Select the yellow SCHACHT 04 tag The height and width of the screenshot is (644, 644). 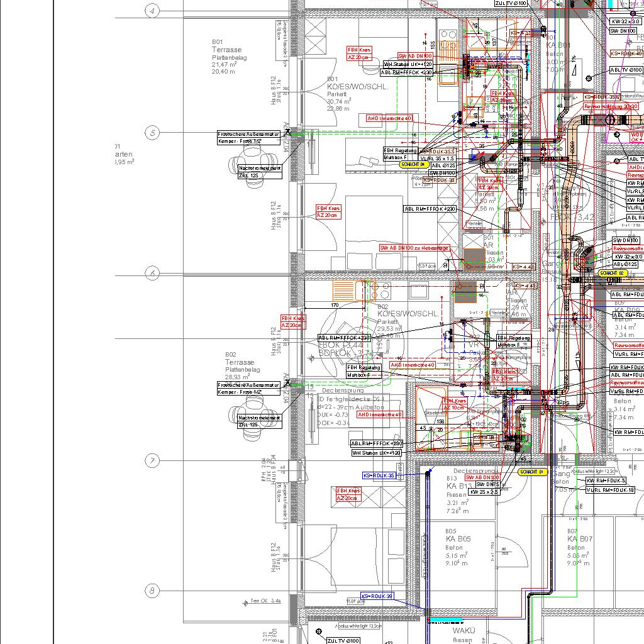tap(413, 164)
